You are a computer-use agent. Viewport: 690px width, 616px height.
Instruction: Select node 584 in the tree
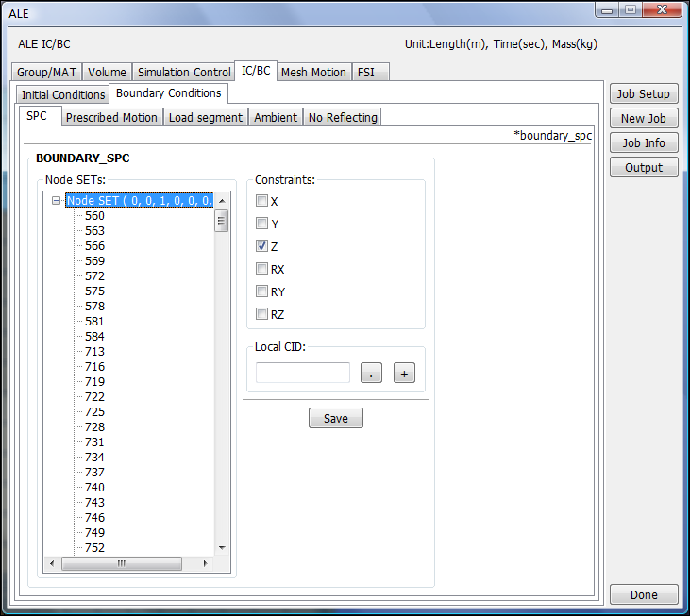94,337
